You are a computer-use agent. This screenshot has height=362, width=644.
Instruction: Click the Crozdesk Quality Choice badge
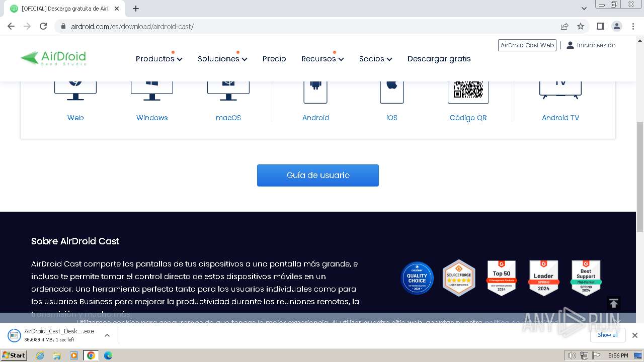tap(417, 278)
